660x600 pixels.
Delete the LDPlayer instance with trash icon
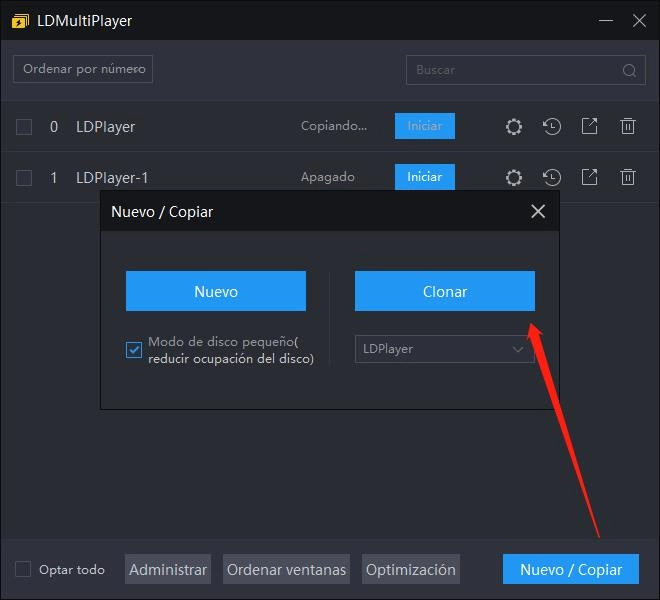(x=628, y=126)
